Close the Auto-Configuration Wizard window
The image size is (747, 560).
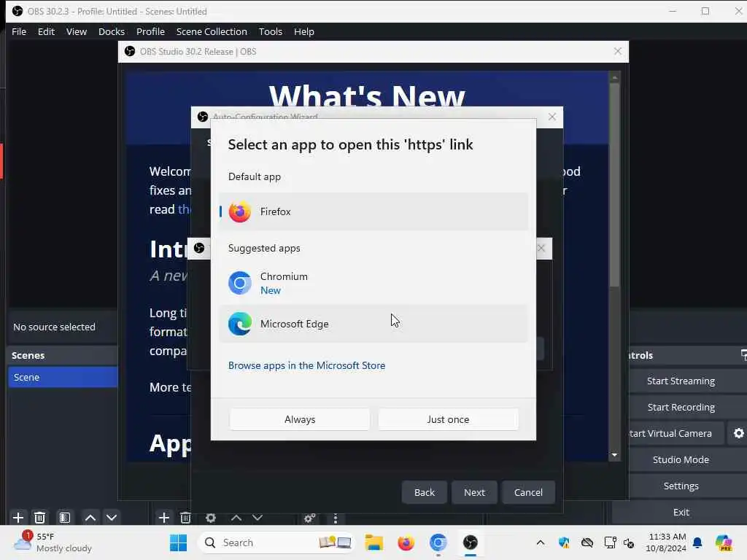tap(551, 117)
